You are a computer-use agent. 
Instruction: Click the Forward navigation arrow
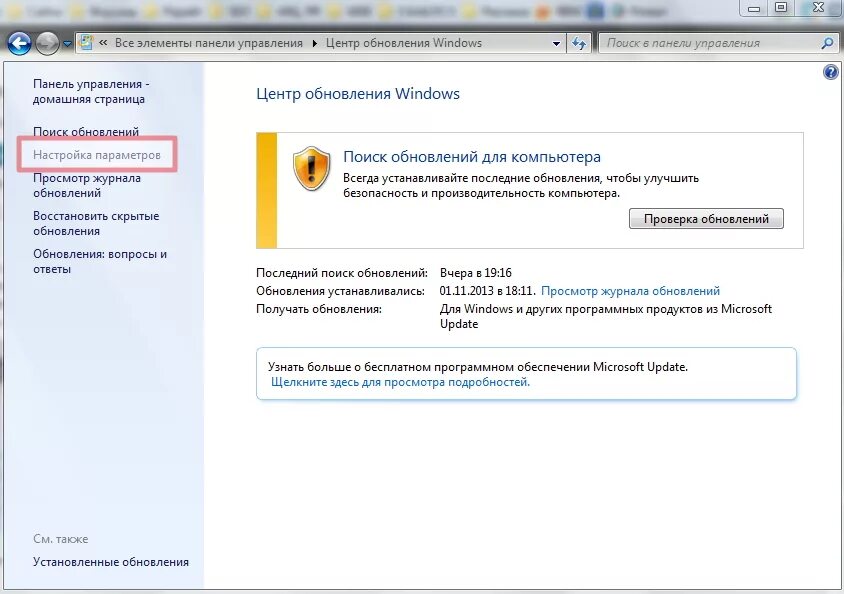pos(47,43)
